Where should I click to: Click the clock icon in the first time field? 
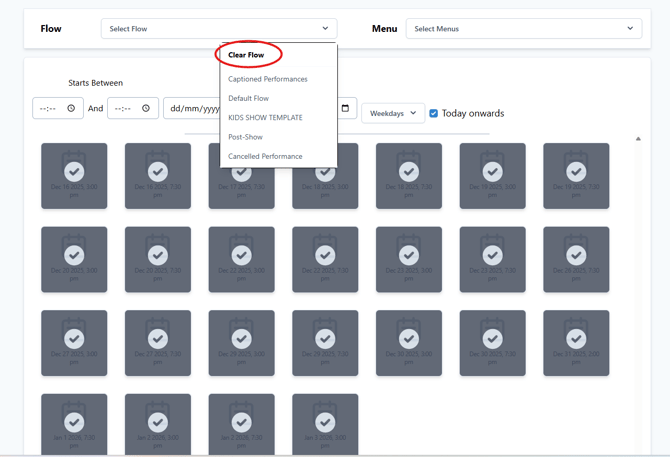click(71, 108)
